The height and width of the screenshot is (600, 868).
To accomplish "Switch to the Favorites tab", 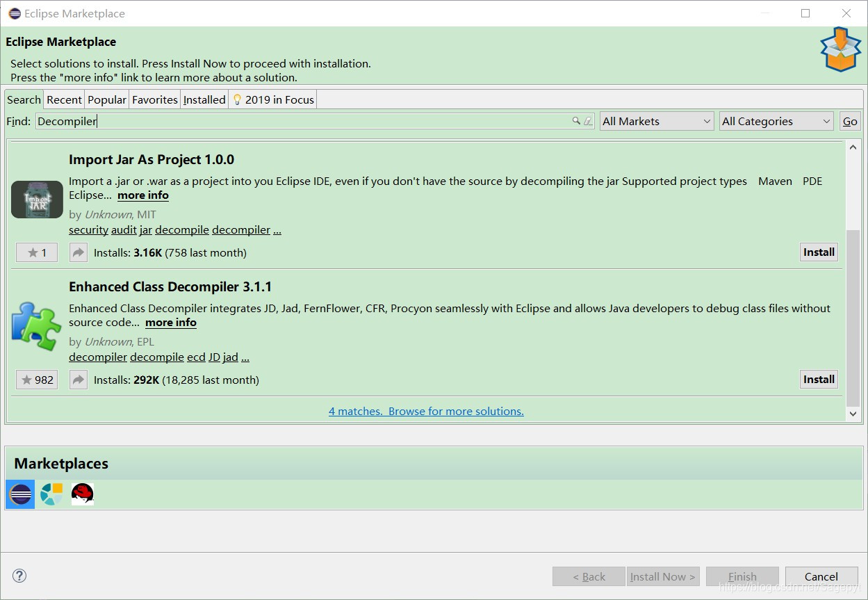I will point(155,99).
